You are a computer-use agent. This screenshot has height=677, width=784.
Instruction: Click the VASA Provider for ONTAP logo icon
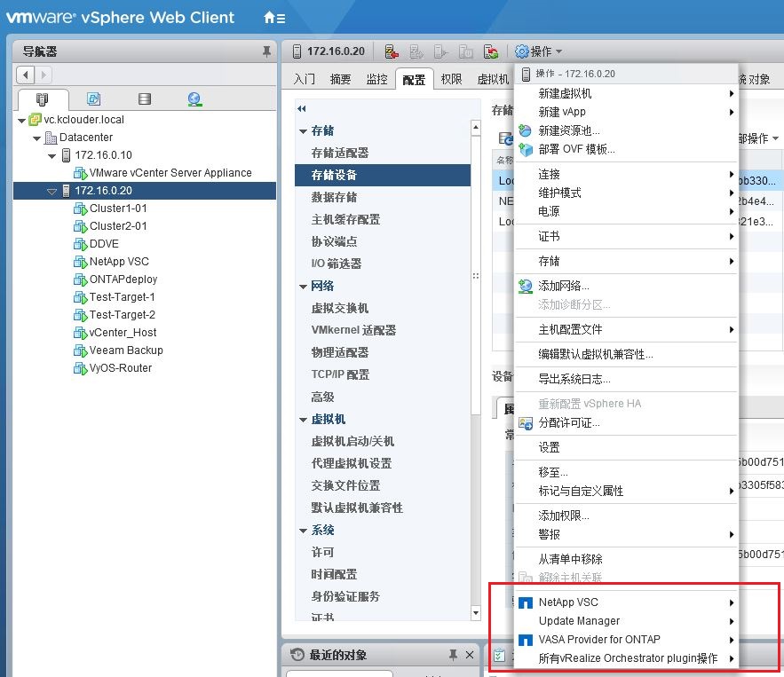(x=526, y=640)
